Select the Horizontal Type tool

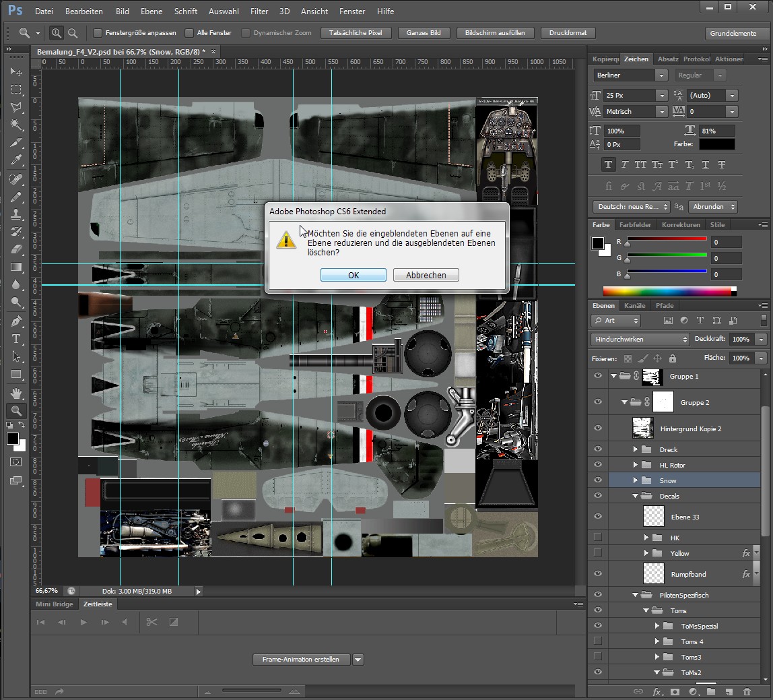click(x=16, y=339)
